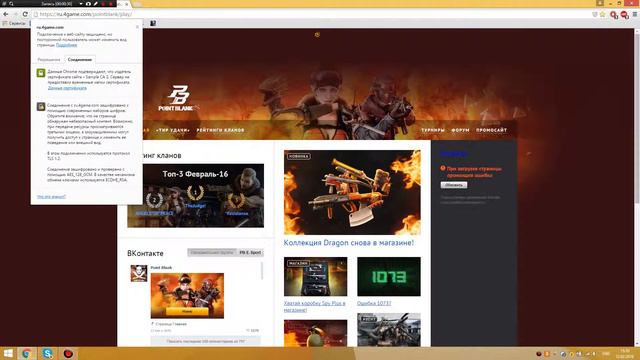Reload the page with the refresh icon

[x=25, y=14]
